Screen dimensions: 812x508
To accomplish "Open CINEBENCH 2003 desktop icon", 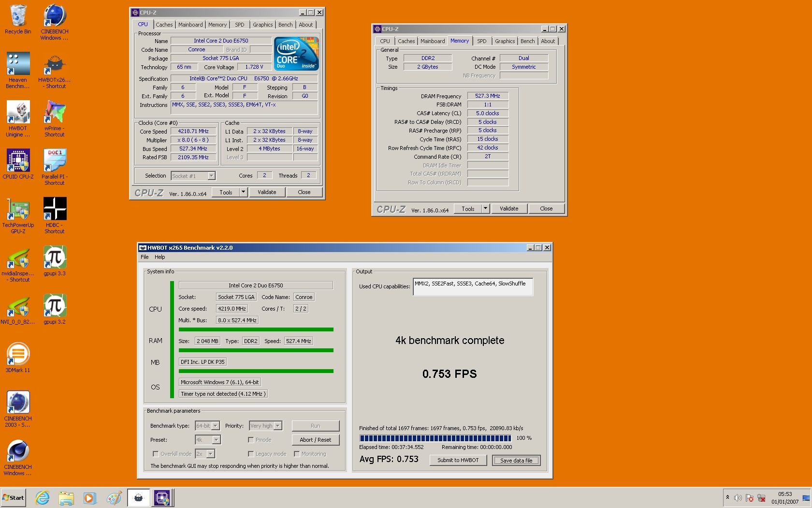I will (x=18, y=409).
